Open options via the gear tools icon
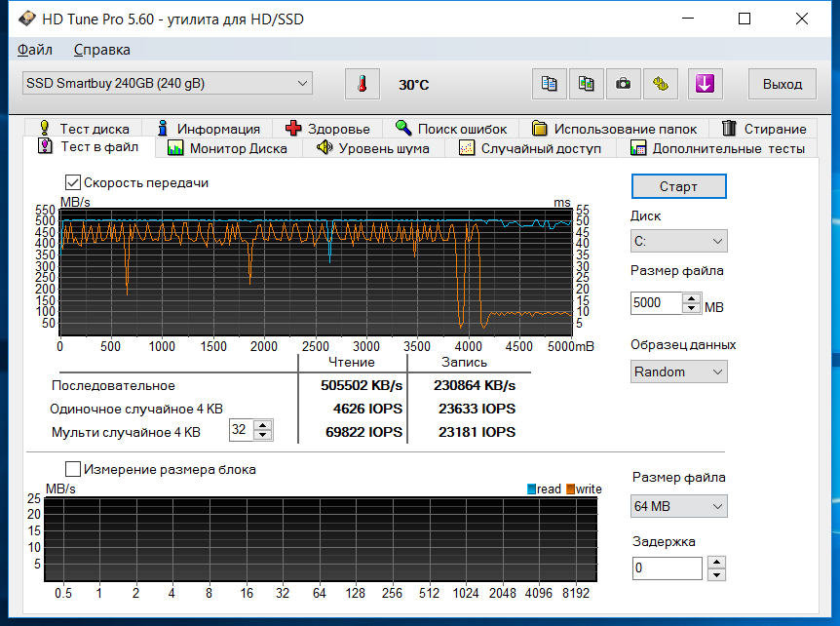The image size is (840, 626). coord(661,84)
